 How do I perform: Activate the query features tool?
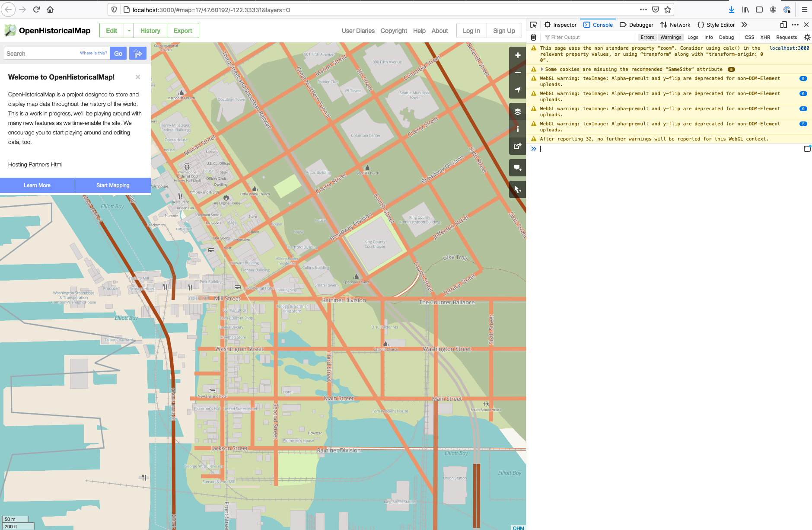pos(517,189)
